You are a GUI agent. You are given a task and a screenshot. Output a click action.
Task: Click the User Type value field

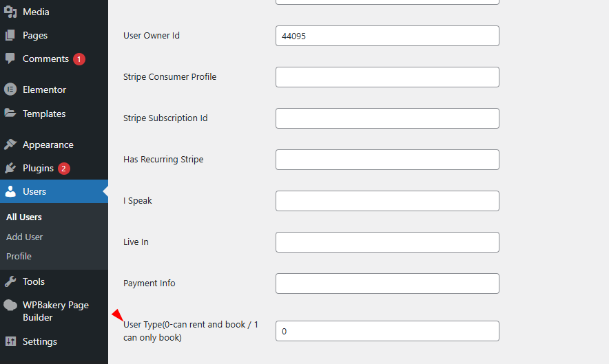pyautogui.click(x=387, y=331)
